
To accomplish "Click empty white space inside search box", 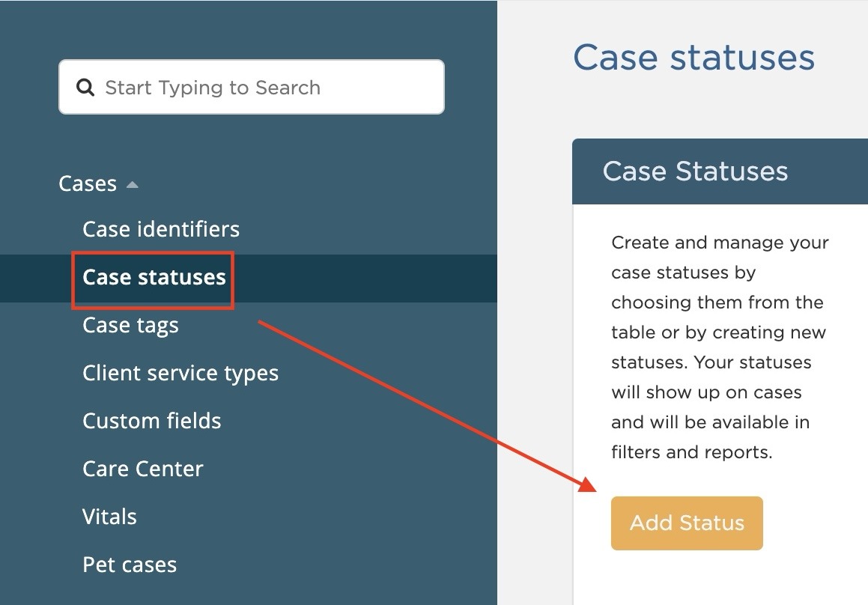I will point(382,87).
